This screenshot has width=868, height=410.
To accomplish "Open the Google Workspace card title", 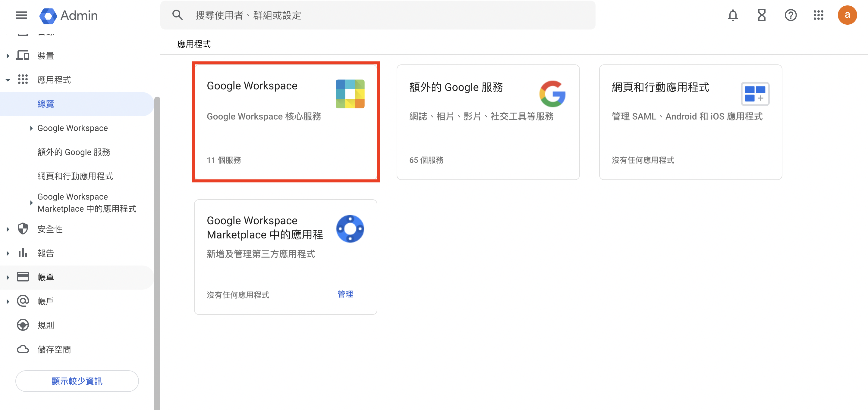I will pos(252,86).
